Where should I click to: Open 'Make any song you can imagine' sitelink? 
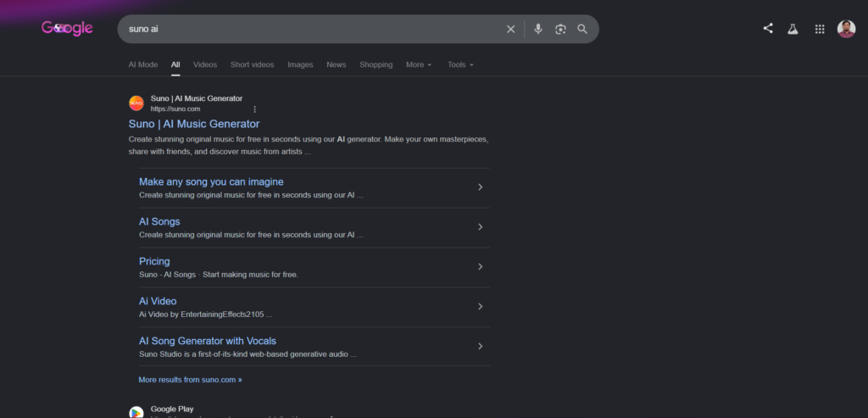coord(211,181)
